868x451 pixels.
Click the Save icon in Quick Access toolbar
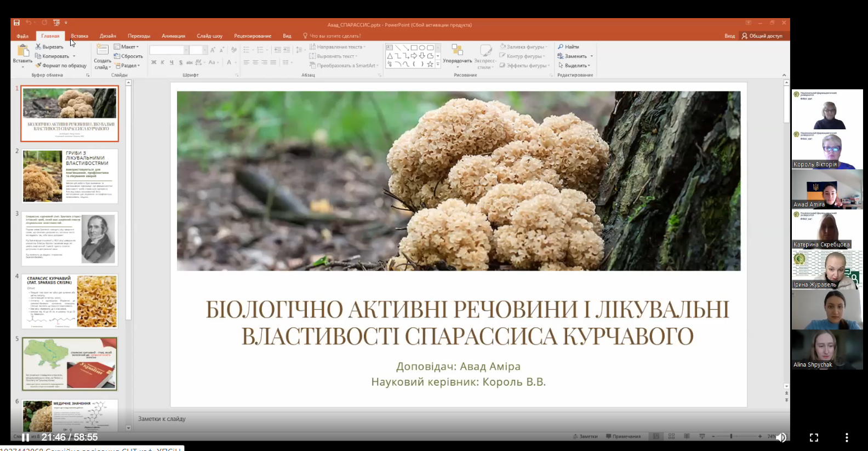tap(16, 22)
